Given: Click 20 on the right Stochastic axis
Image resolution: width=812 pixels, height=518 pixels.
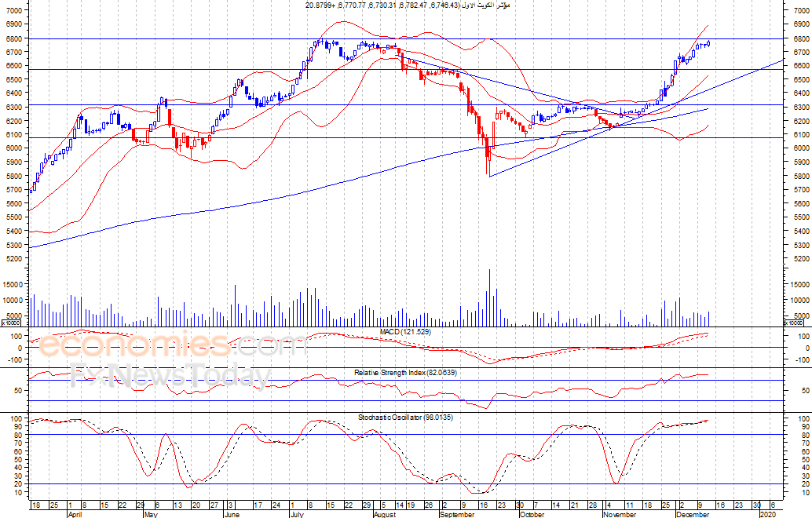Looking at the screenshot, I should point(805,484).
